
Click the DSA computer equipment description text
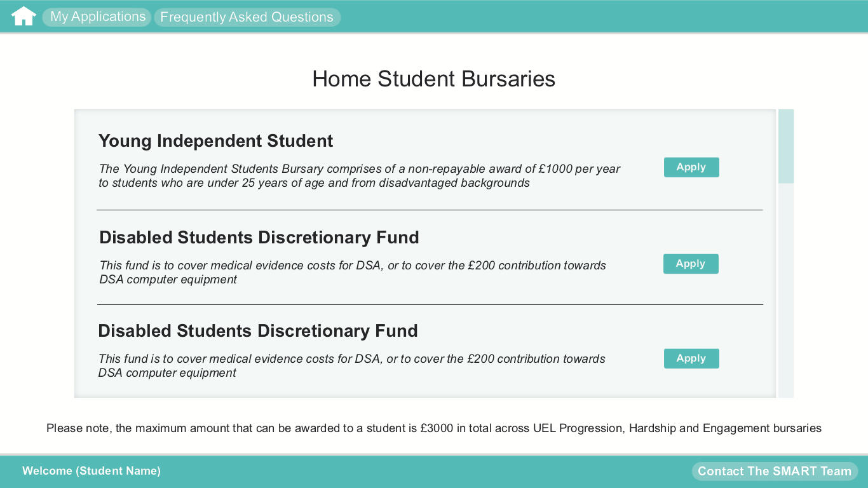(x=352, y=365)
